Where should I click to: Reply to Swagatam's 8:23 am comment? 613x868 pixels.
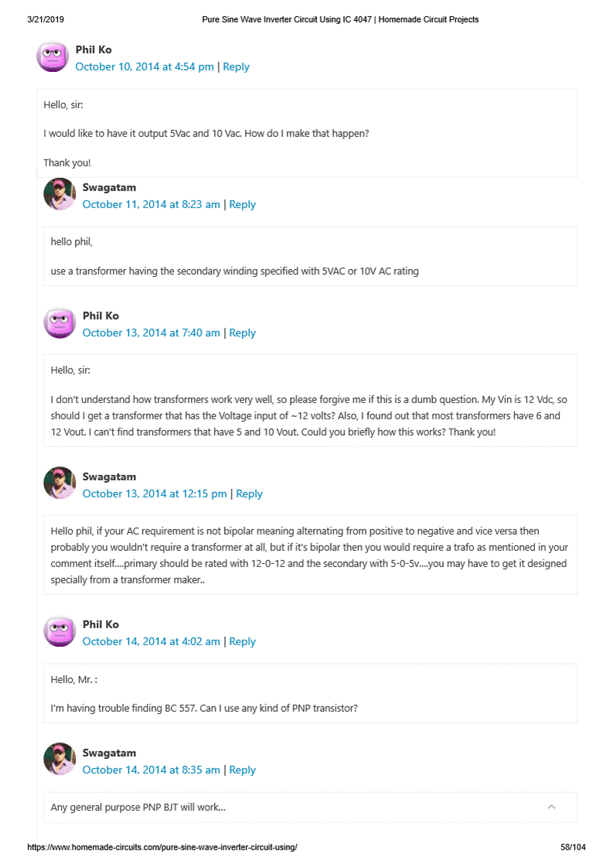pyautogui.click(x=242, y=204)
